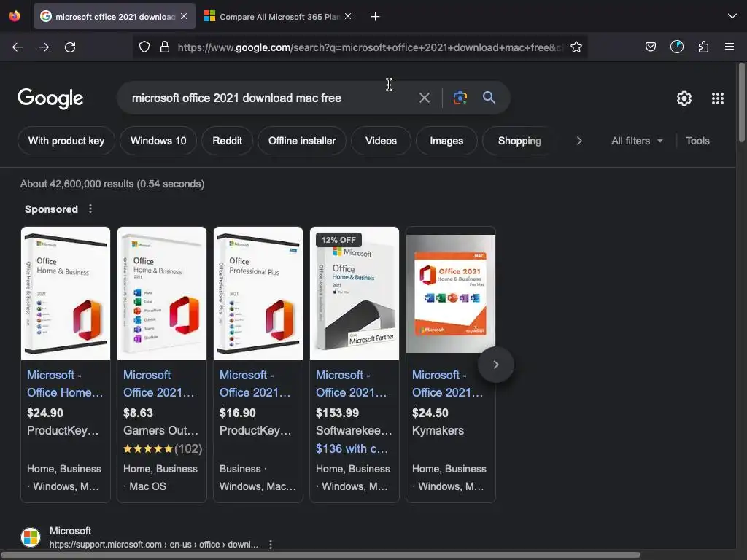Close the Compare All Microsoft 365 tab
Screen dimensions: 747x560
coord(348,16)
